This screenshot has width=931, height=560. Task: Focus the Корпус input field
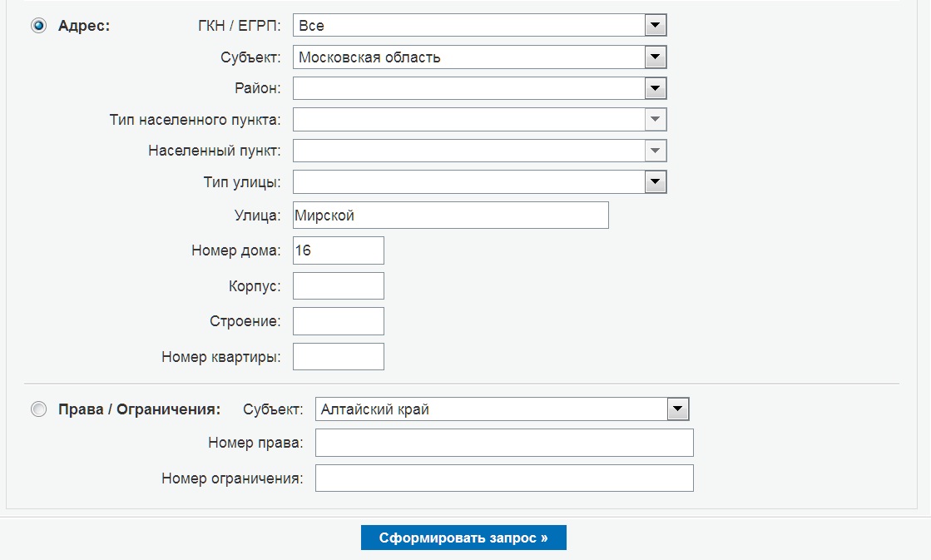point(339,285)
